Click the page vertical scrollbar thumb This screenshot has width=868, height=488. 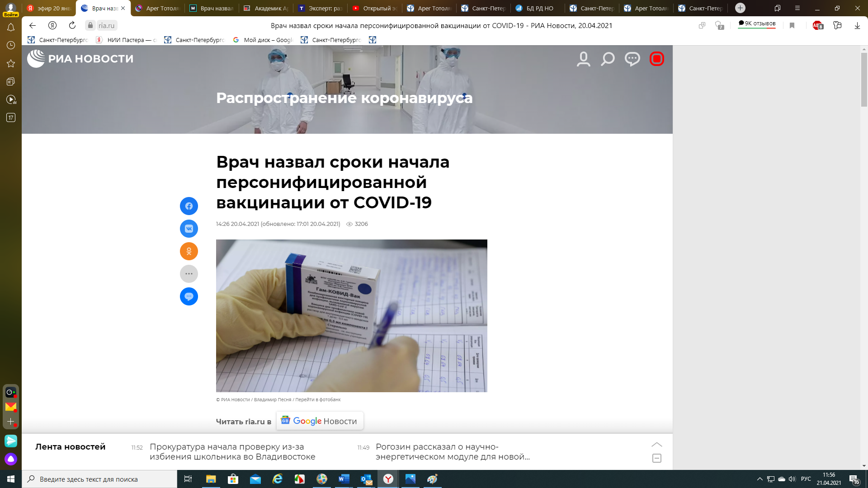864,80
